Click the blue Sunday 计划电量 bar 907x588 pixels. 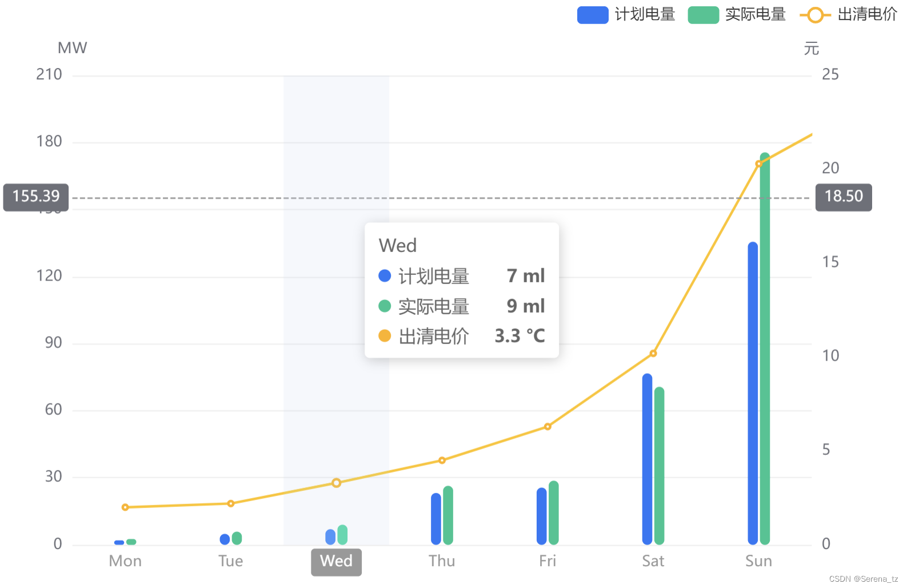753,393
